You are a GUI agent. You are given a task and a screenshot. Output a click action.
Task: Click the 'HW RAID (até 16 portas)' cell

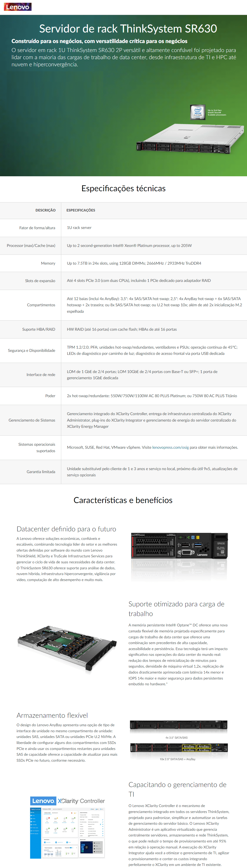click(x=122, y=330)
